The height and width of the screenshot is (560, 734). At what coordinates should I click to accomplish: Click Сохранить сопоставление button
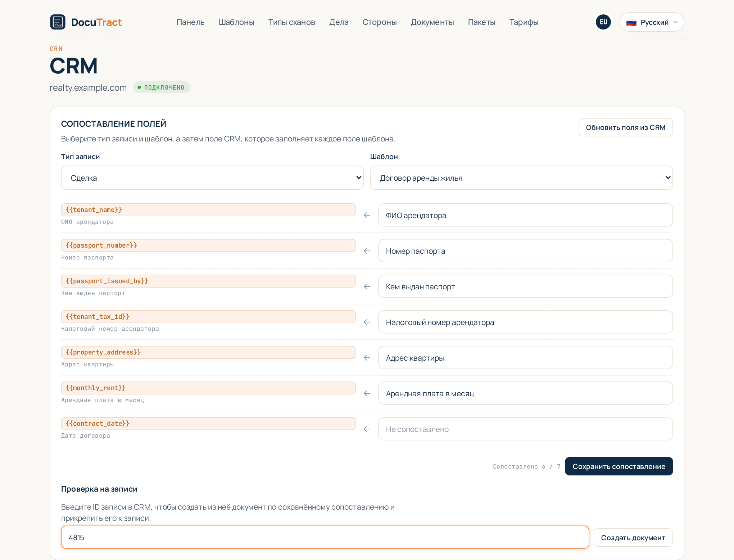click(619, 466)
